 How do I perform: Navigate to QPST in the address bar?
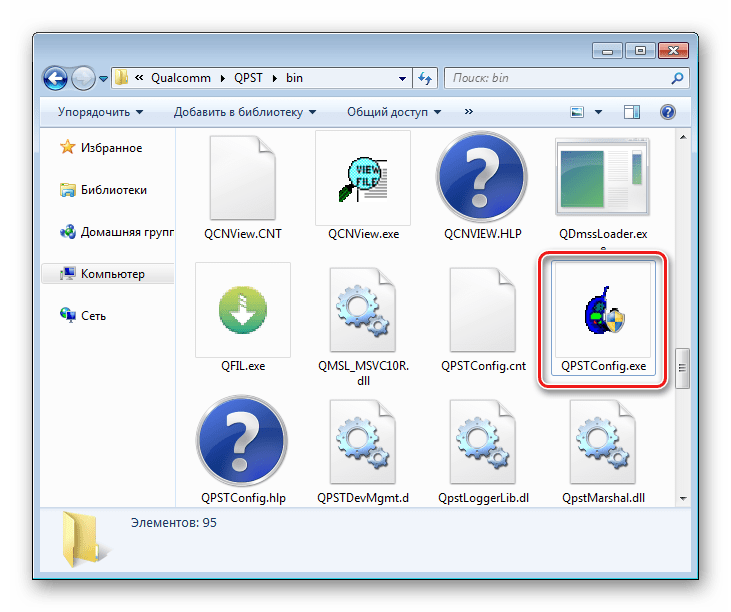click(x=248, y=78)
